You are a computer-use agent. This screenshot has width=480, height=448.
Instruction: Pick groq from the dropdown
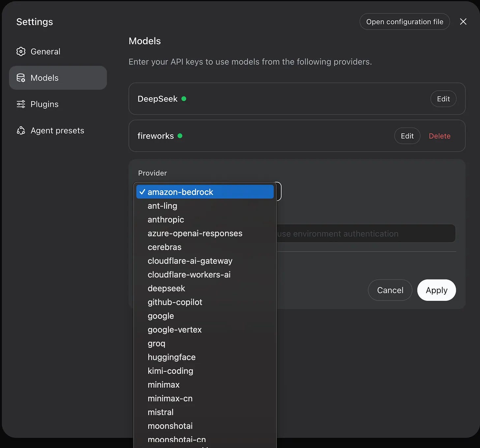tap(205, 343)
